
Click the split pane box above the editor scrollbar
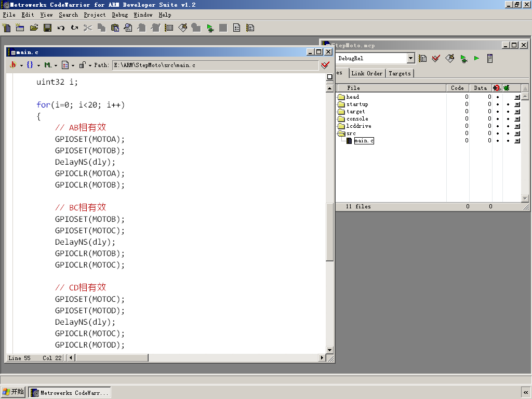click(329, 77)
